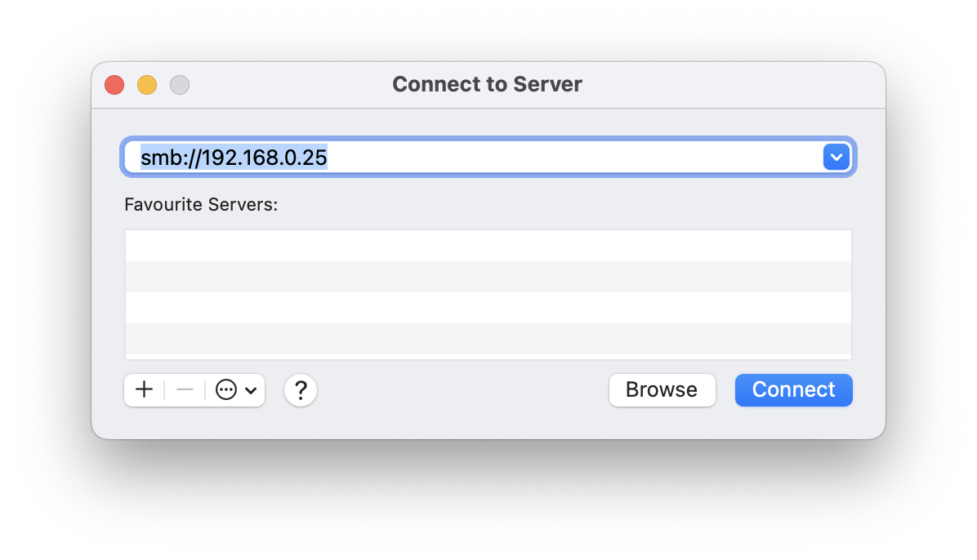
Task: Open help with the question mark button
Action: tap(301, 390)
